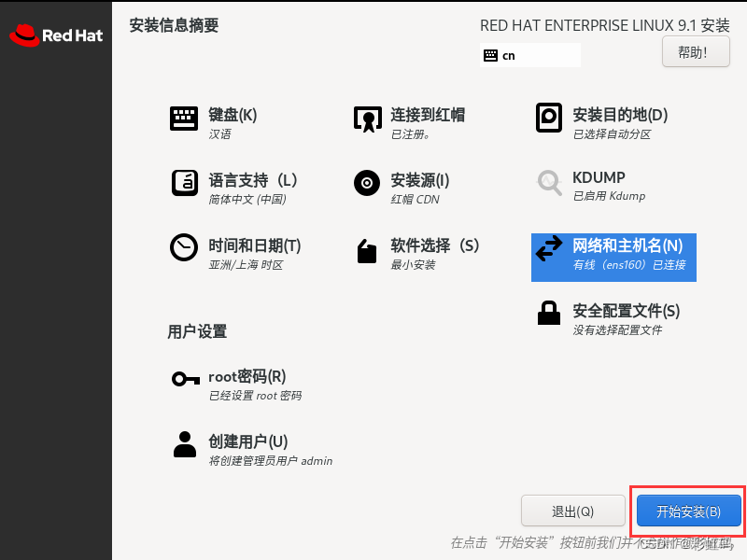Click the 有线 (ens160) 已连接 status text

629,265
